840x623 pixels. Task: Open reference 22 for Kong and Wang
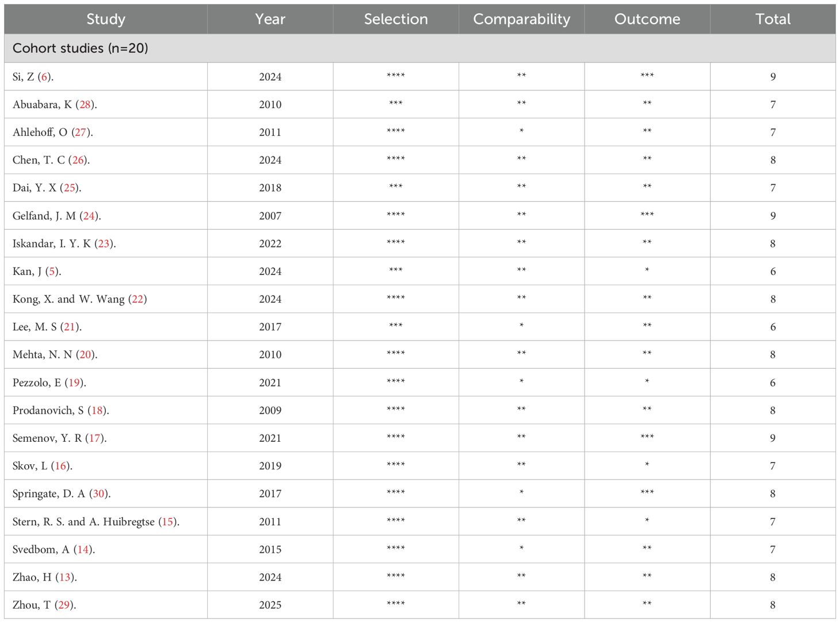[x=138, y=299]
